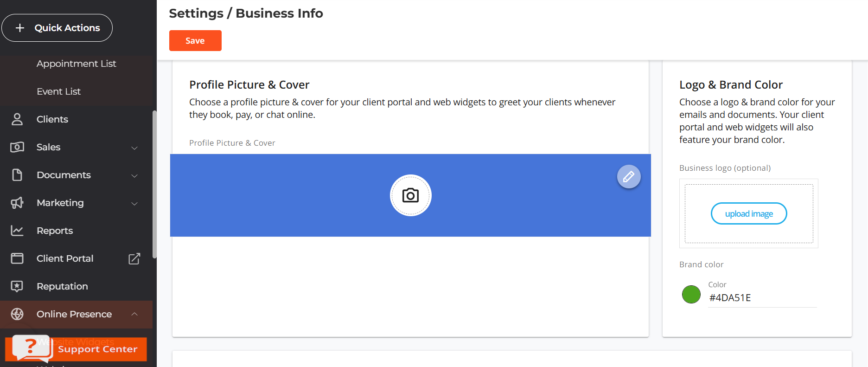This screenshot has height=367, width=868.
Task: Upload a profile picture via camera icon
Action: tap(411, 195)
